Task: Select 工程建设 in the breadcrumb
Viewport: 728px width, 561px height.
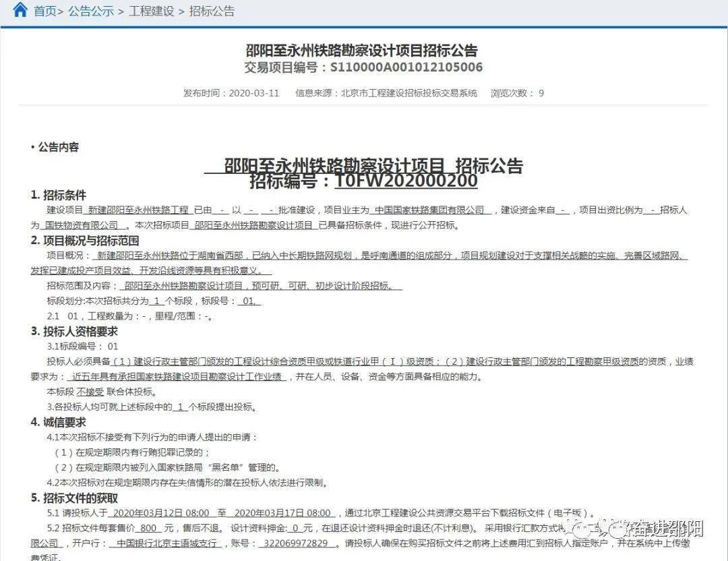Action: click(x=152, y=11)
